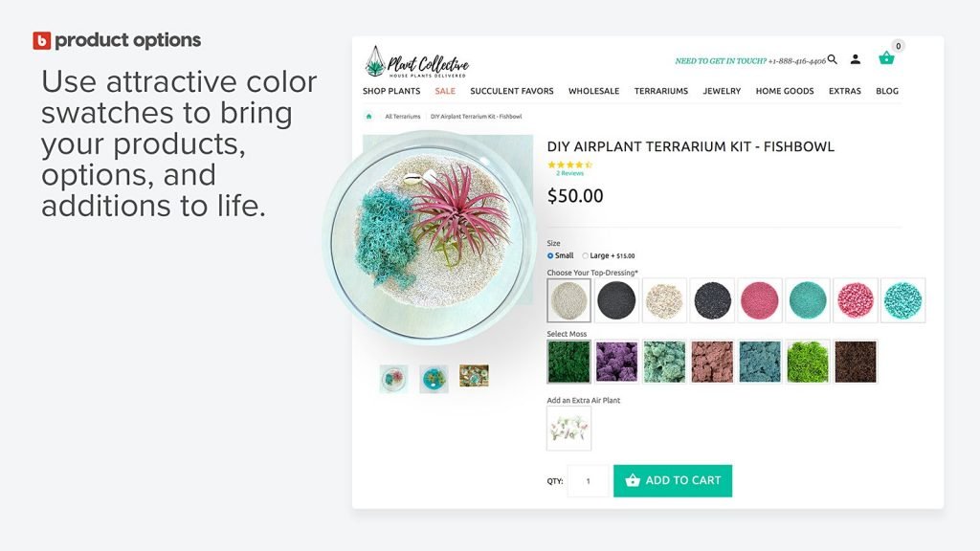Choose the pink top-dressing swatch
980x551 pixels.
coord(760,300)
